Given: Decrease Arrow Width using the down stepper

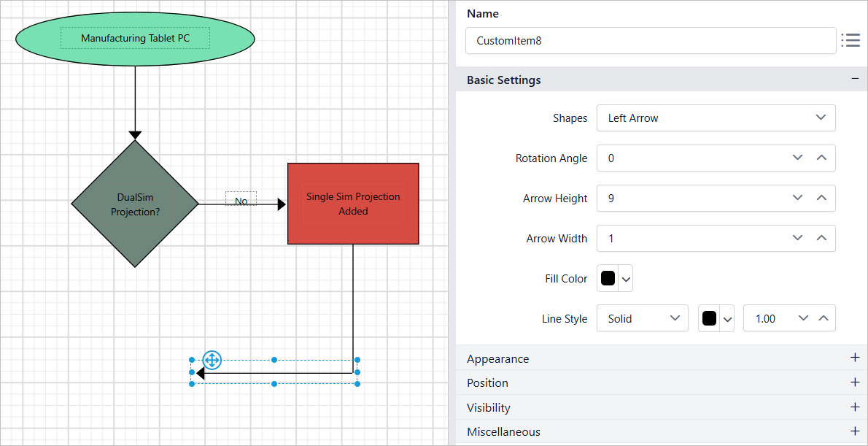Looking at the screenshot, I should coord(797,238).
